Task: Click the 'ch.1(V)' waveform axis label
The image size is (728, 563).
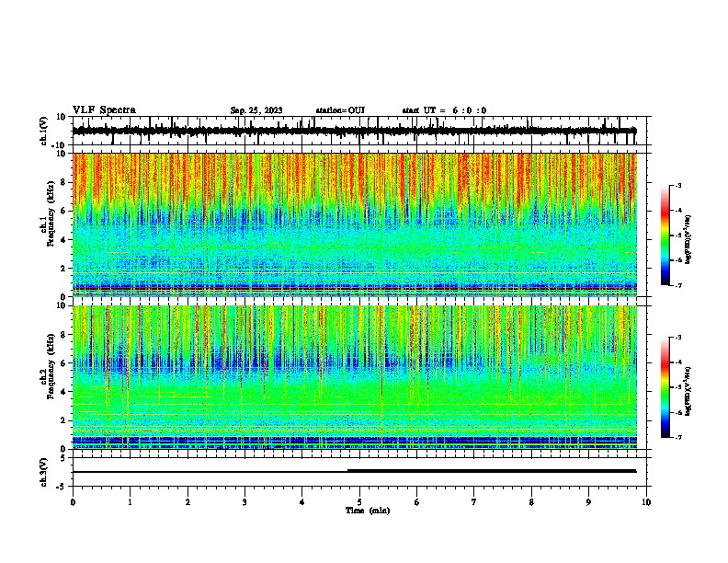Action: point(44,131)
